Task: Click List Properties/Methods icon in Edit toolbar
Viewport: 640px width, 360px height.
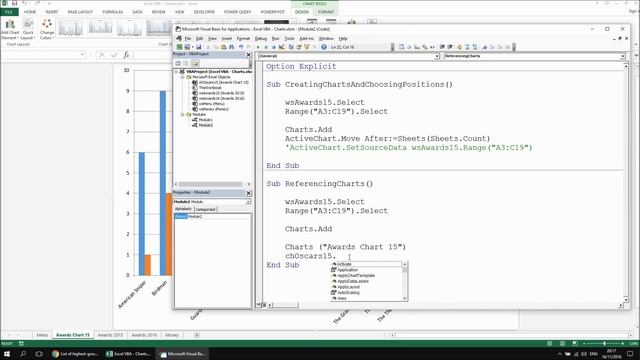Action: (x=401, y=47)
